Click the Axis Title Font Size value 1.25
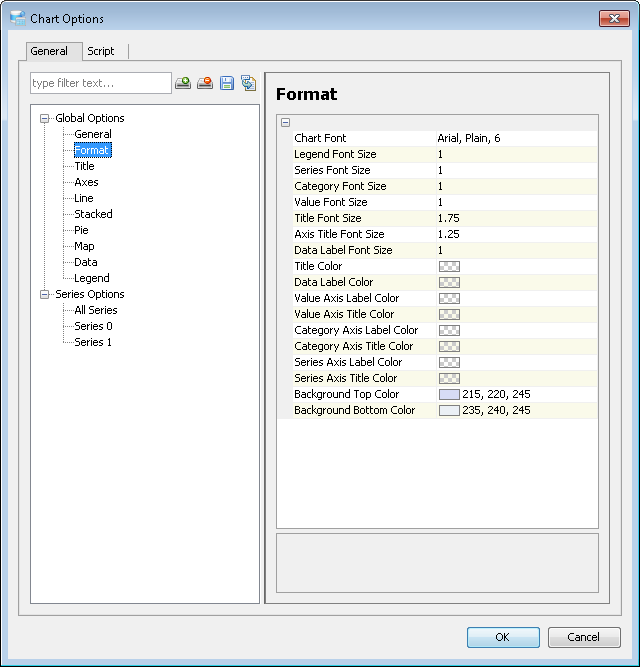640x667 pixels. 449,234
